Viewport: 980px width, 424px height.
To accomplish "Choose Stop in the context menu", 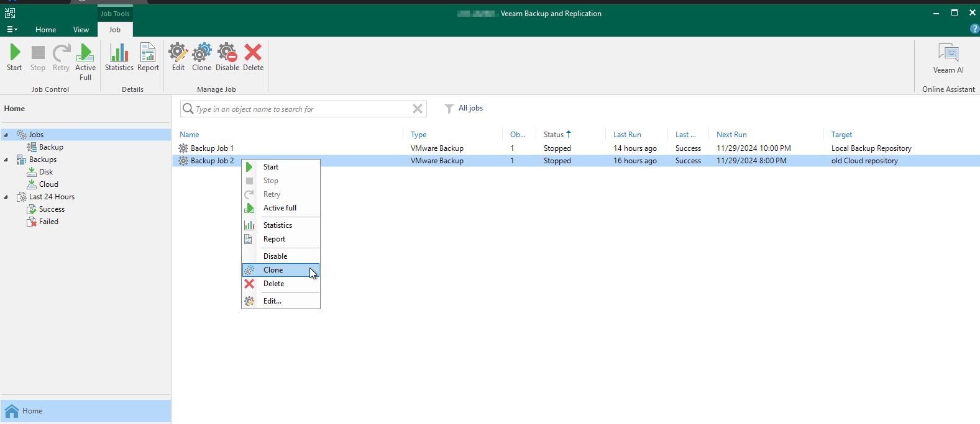I will pyautogui.click(x=281, y=181).
